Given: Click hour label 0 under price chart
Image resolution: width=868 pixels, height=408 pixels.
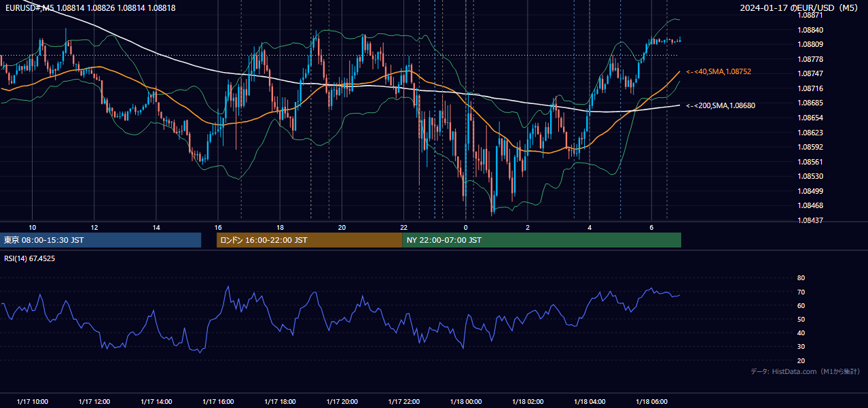Looking at the screenshot, I should (466, 227).
